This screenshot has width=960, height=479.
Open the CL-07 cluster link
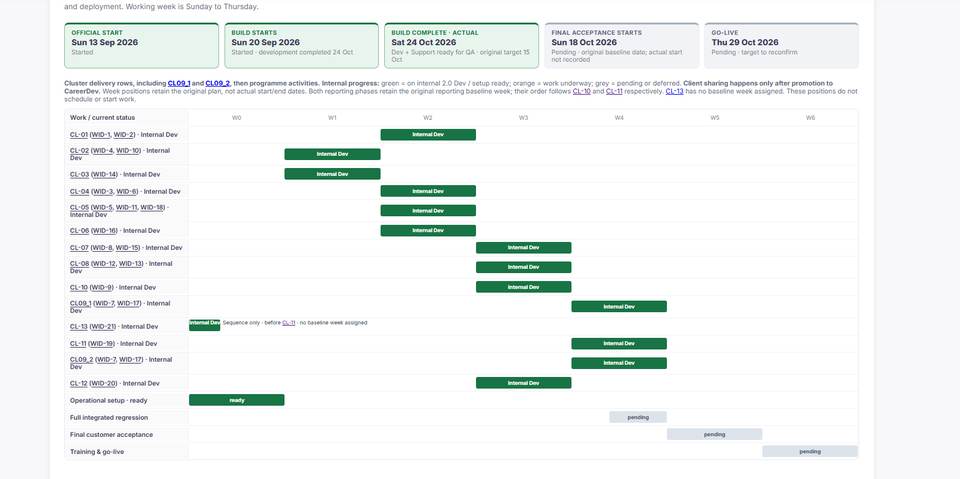tap(80, 248)
